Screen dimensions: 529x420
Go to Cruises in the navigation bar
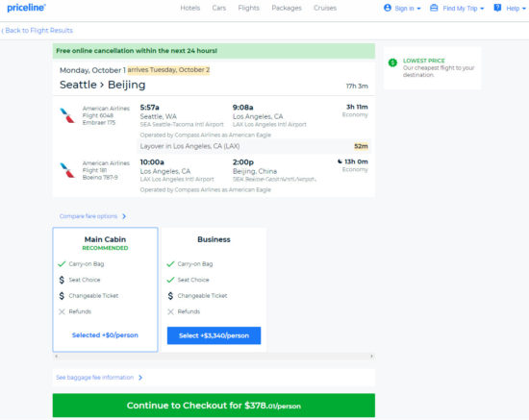coord(325,8)
